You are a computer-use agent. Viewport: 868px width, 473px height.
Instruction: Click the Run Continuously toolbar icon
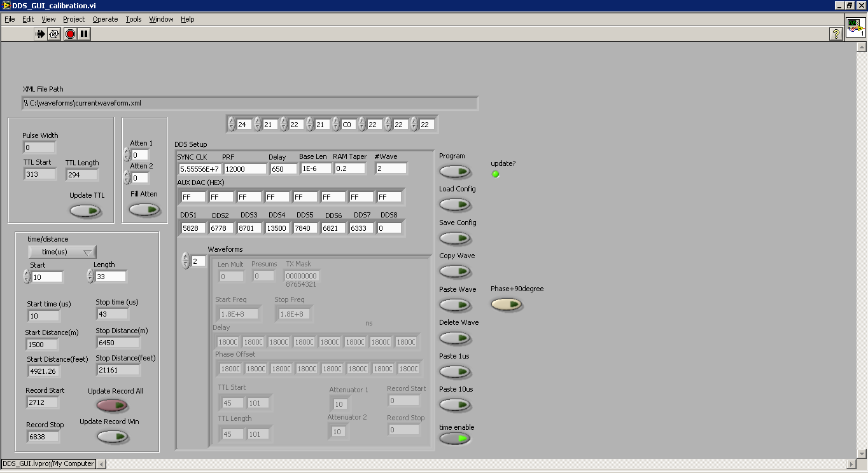pyautogui.click(x=55, y=34)
